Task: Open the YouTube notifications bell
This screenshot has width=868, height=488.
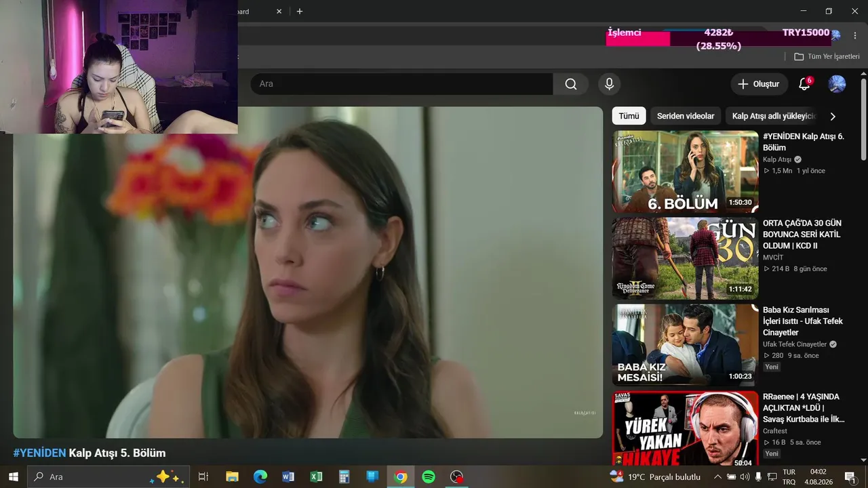Action: (x=804, y=84)
